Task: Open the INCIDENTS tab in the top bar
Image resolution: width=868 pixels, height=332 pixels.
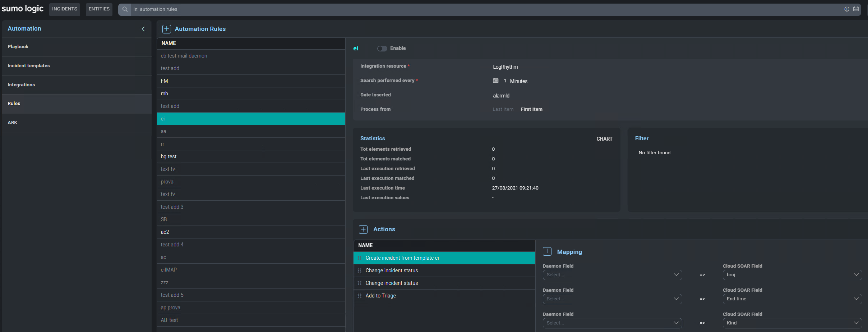Action: click(x=65, y=9)
